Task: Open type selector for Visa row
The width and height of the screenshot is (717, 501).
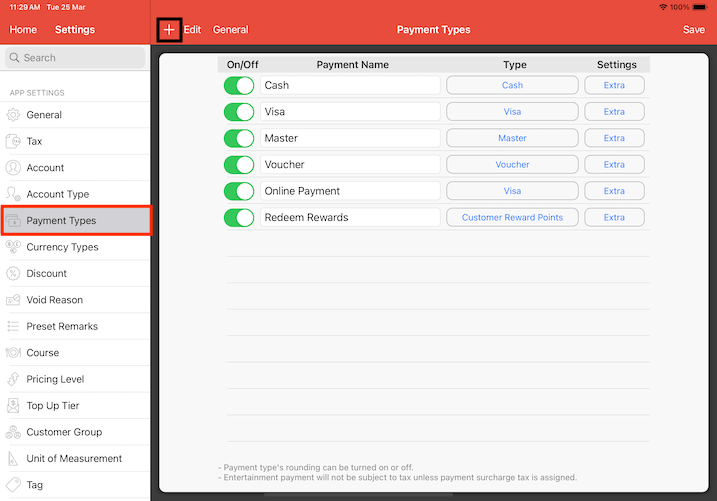Action: (512, 112)
